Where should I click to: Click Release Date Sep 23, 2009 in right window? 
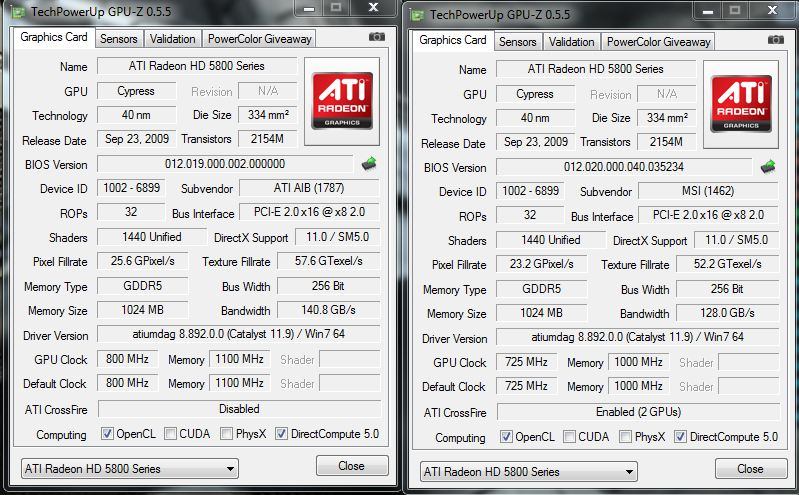[x=536, y=142]
